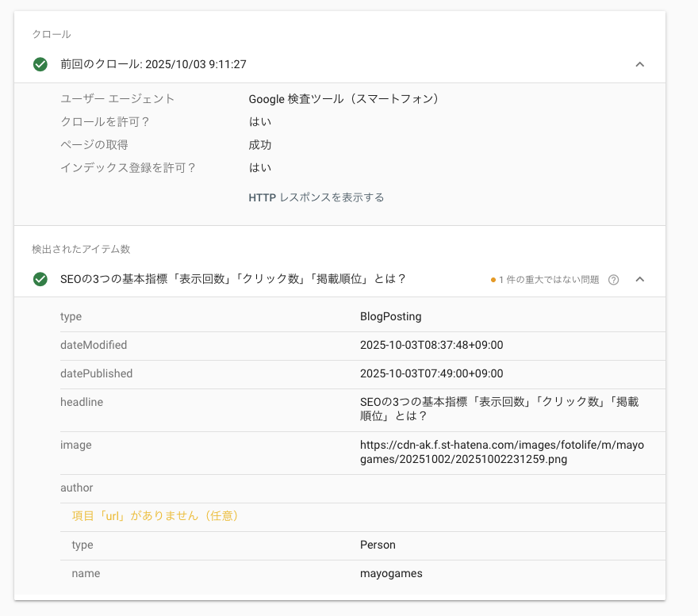The width and height of the screenshot is (698, 616).
Task: Click the green checkmark beside SEOの3つの基本指標
Action: [40, 280]
